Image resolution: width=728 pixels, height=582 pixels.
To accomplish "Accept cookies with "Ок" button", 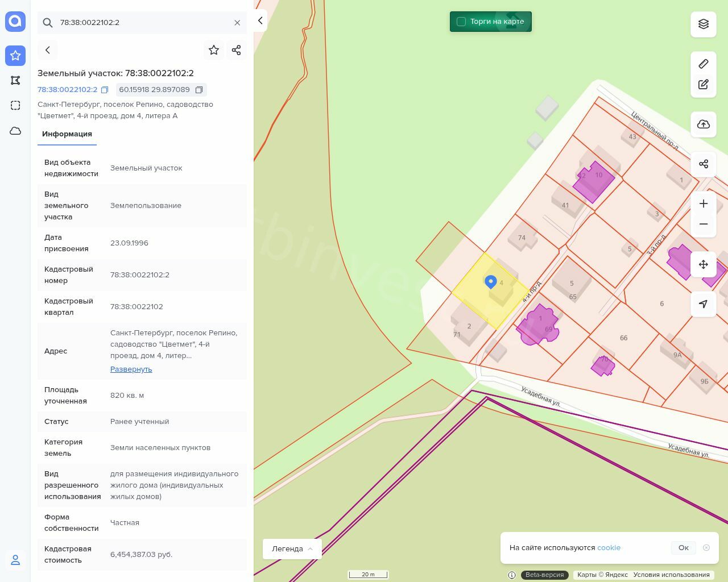I will coord(683,547).
